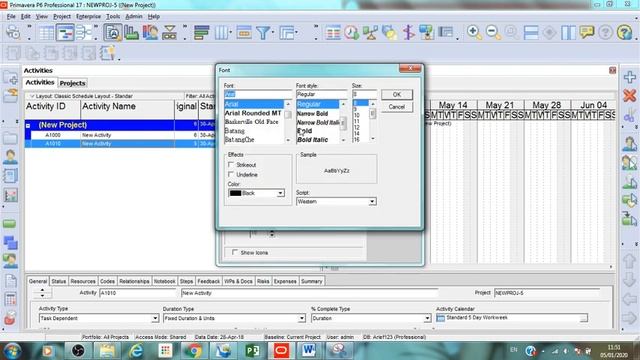Open the Enterprise menu
640x360 pixels.
point(88,16)
